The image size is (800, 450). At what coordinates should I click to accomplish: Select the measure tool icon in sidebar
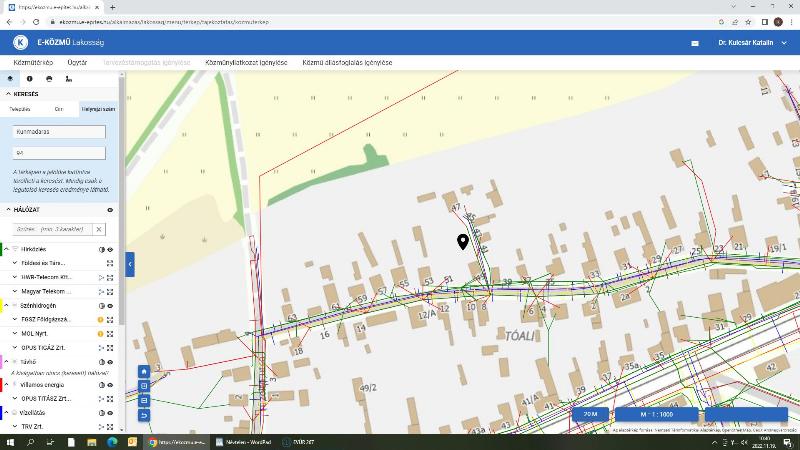[x=68, y=79]
